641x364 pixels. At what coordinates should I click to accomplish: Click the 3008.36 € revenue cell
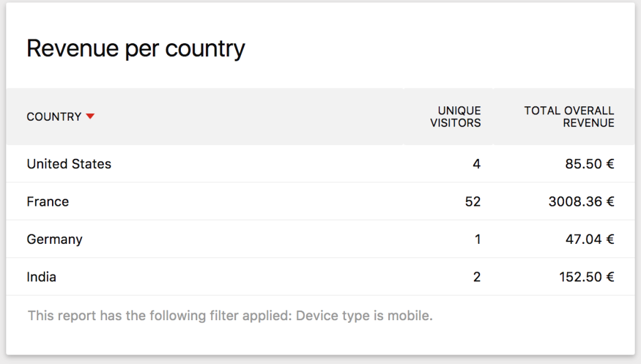click(580, 202)
